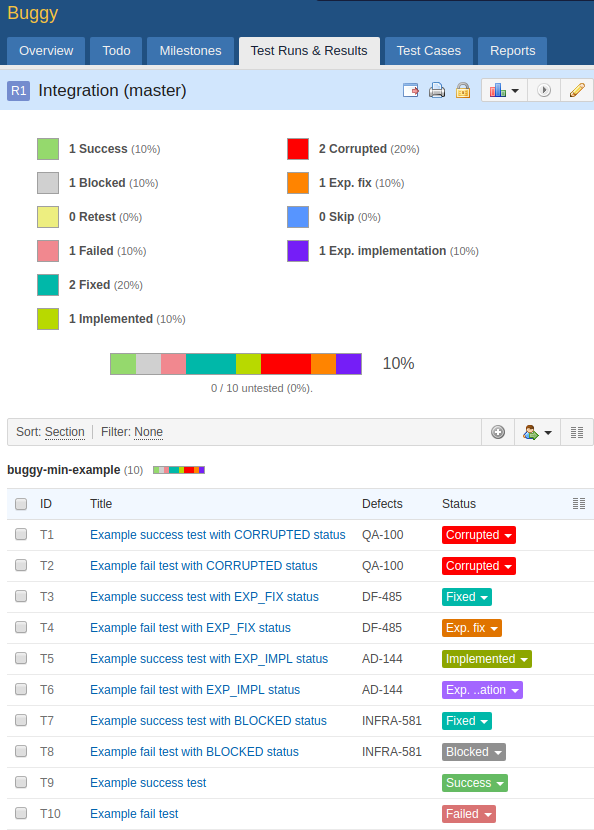Switch to the Overview tab

(46, 51)
